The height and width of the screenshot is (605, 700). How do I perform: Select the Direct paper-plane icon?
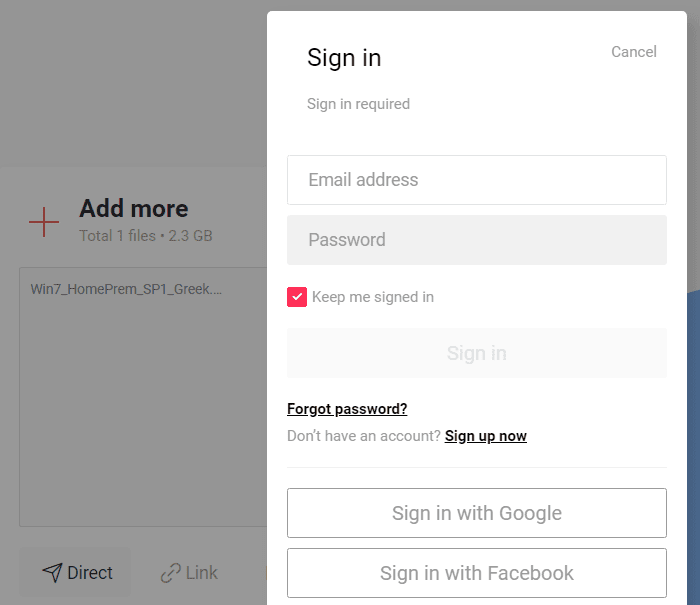(52, 573)
